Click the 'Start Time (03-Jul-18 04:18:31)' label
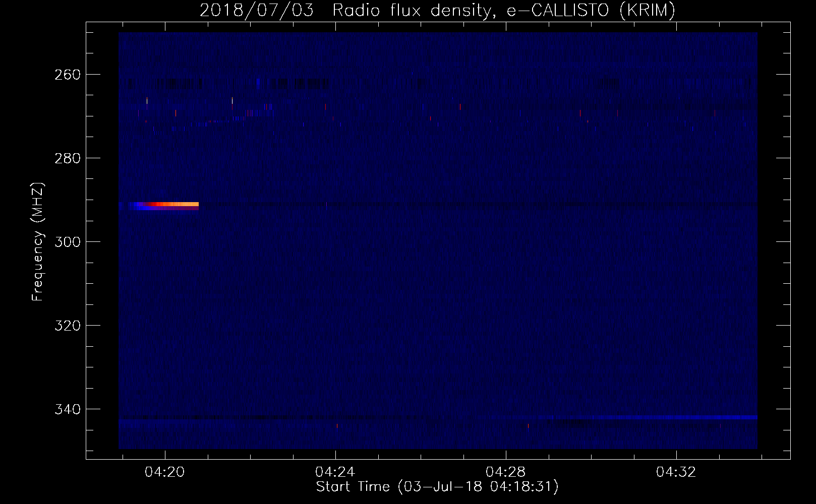The width and height of the screenshot is (816, 504). 437,487
